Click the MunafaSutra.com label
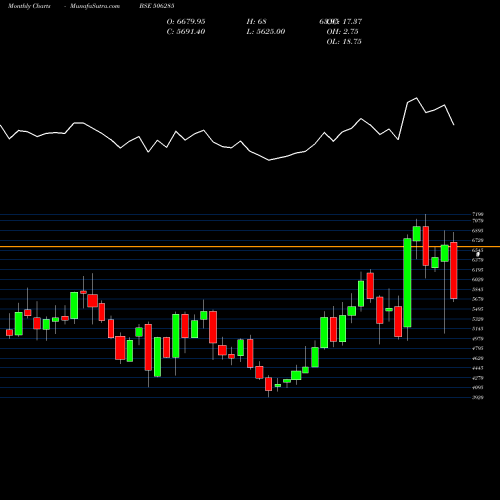The width and height of the screenshot is (500, 500). (95, 6)
